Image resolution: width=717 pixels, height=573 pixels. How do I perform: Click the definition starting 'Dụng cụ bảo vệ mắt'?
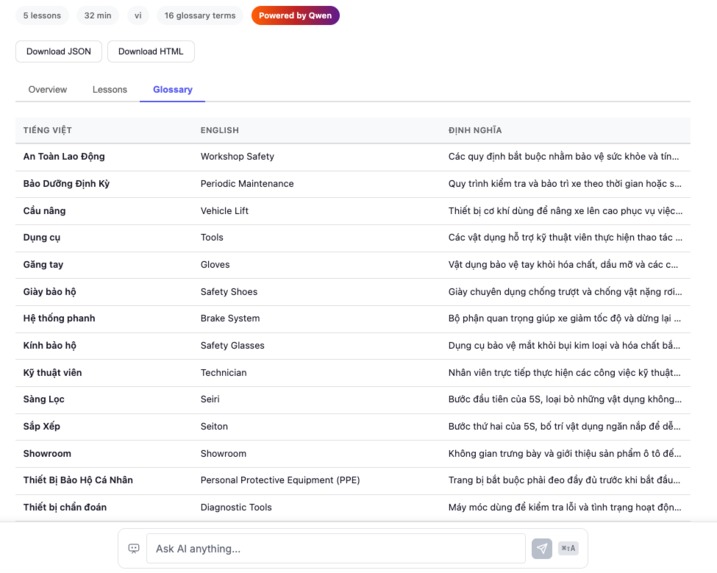coord(564,345)
